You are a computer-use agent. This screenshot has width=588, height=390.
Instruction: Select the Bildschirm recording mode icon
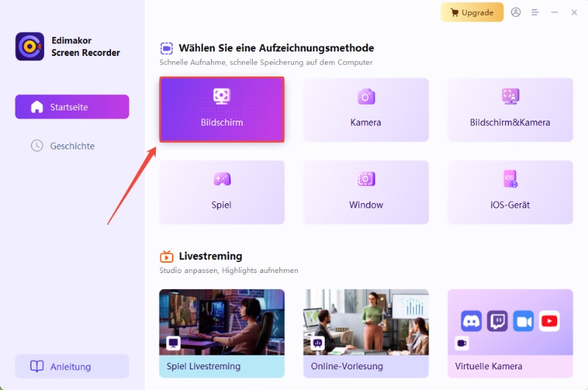point(221,96)
